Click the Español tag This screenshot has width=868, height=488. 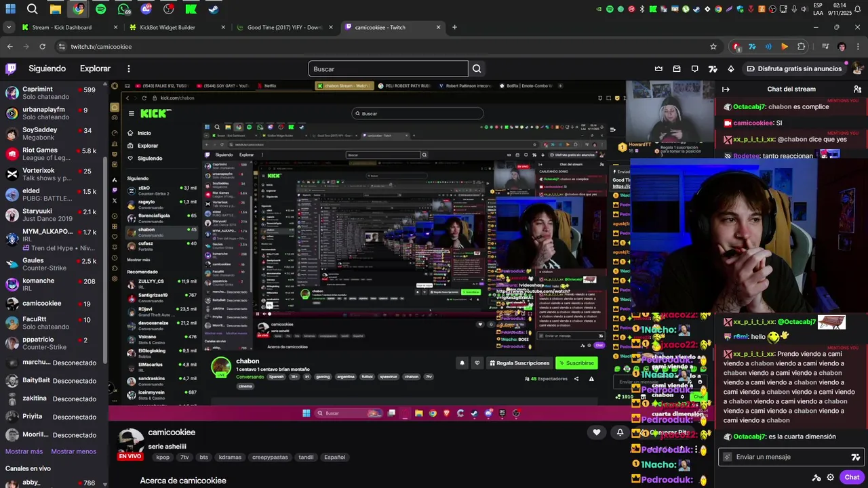pos(334,457)
